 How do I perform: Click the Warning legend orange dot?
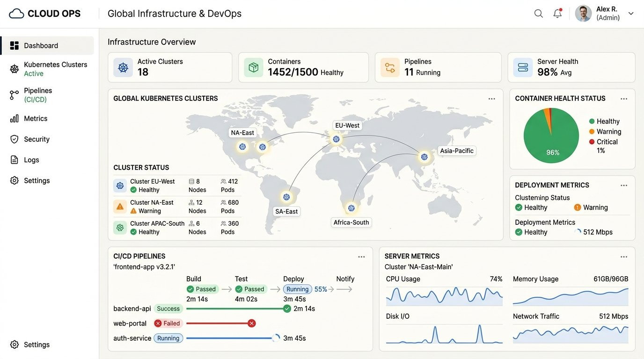click(x=592, y=132)
